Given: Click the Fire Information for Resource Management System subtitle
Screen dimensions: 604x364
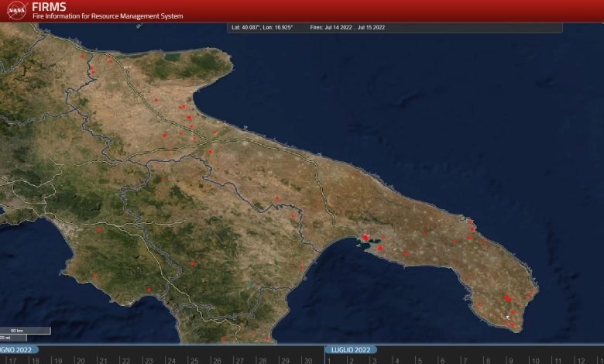Looking at the screenshot, I should click(108, 15).
